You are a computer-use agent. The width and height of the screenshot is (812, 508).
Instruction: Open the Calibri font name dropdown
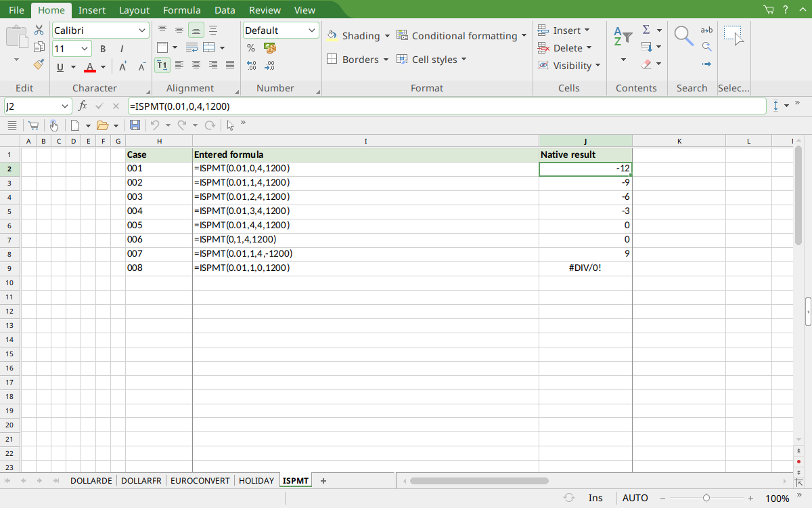point(142,30)
